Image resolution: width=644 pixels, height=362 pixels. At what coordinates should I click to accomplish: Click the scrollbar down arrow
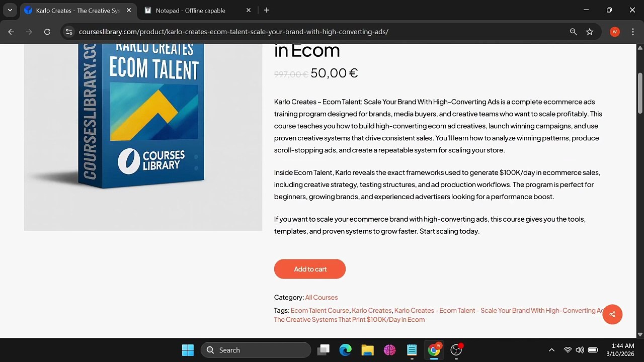click(x=640, y=334)
